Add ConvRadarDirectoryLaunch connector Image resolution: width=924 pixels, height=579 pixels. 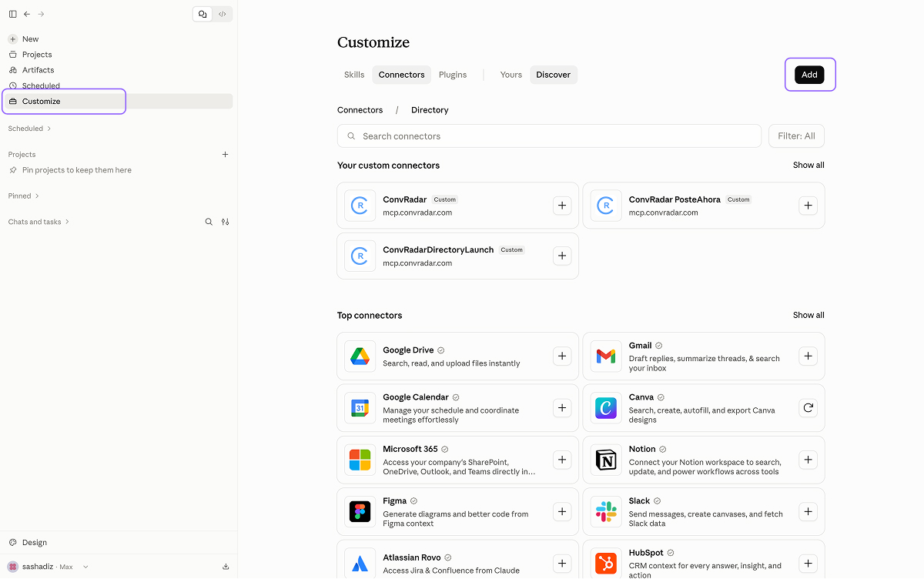[562, 256]
